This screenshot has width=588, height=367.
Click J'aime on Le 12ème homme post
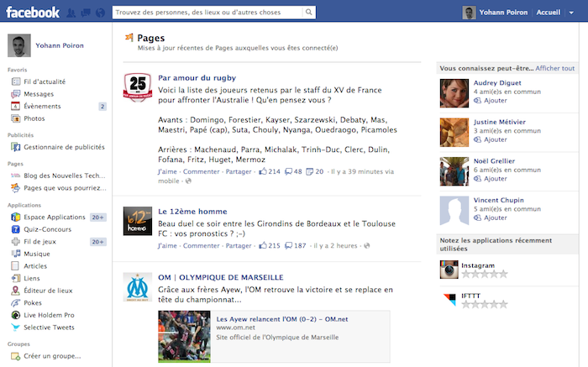tap(167, 246)
